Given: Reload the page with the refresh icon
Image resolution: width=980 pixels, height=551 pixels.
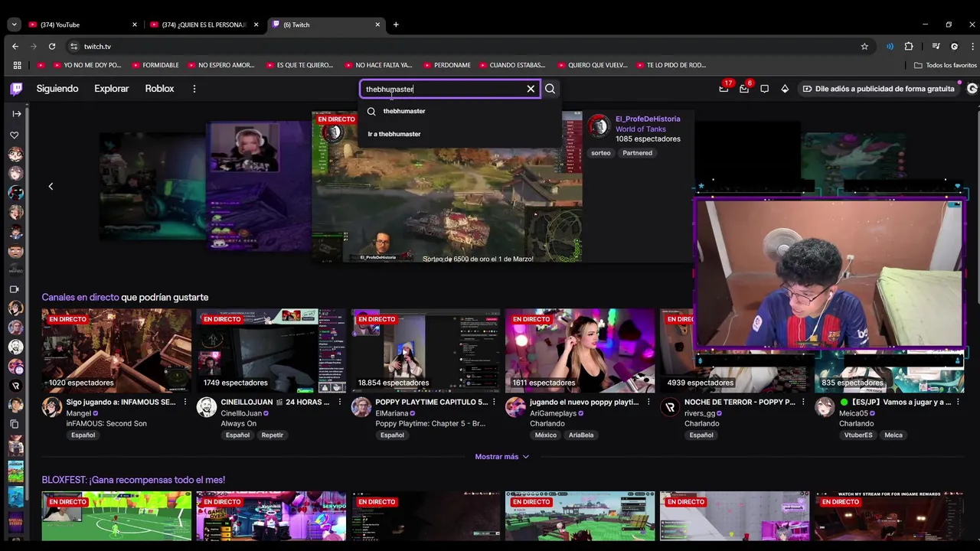Looking at the screenshot, I should tap(52, 46).
